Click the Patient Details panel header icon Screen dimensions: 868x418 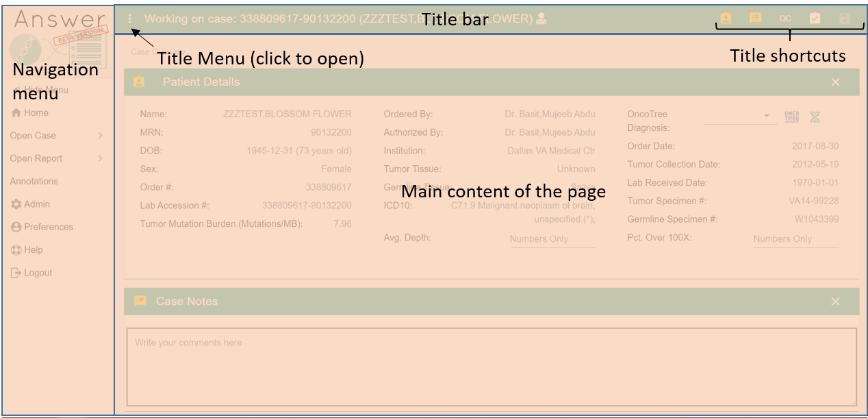pos(139,82)
